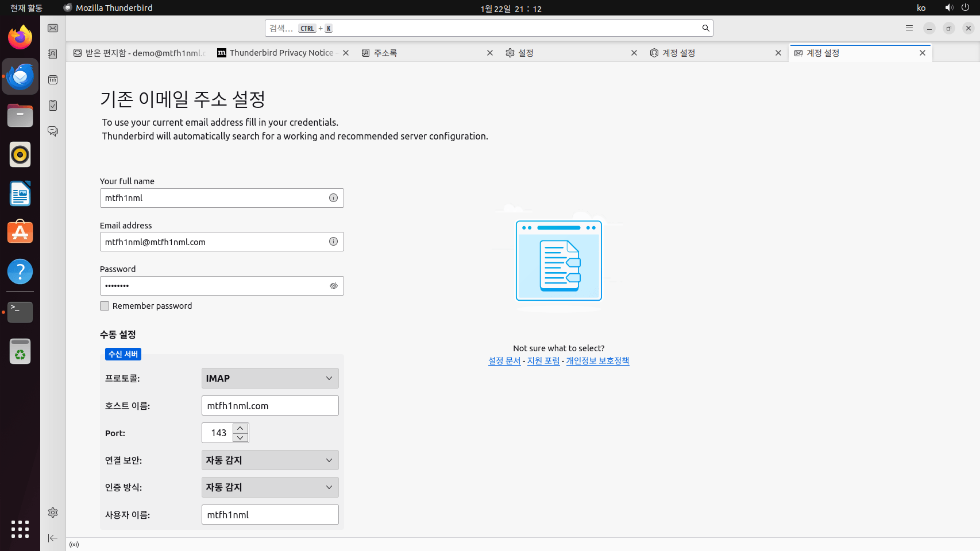The width and height of the screenshot is (980, 551).
Task: Click the search magnifier icon
Action: click(705, 28)
